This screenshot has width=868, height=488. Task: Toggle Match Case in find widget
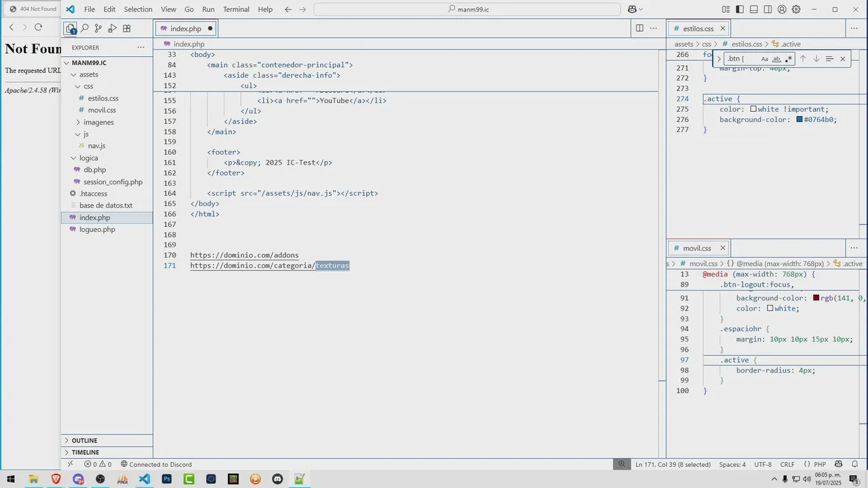[x=765, y=59]
